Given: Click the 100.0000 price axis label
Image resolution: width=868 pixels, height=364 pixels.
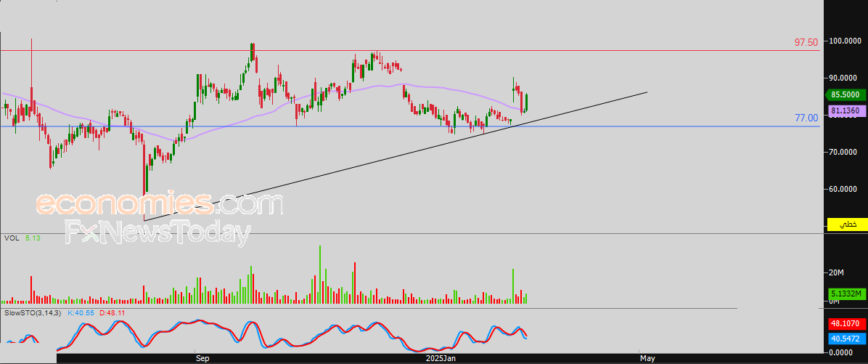Looking at the screenshot, I should pyautogui.click(x=843, y=41).
